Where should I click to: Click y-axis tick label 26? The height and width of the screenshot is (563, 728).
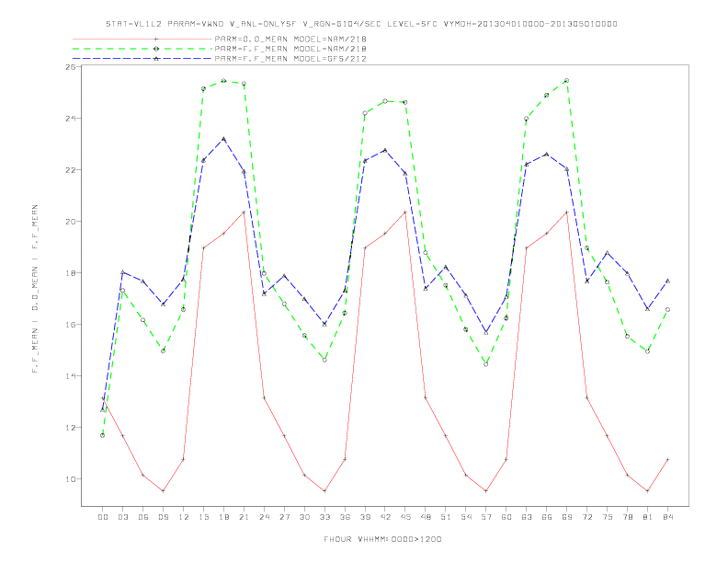point(71,67)
